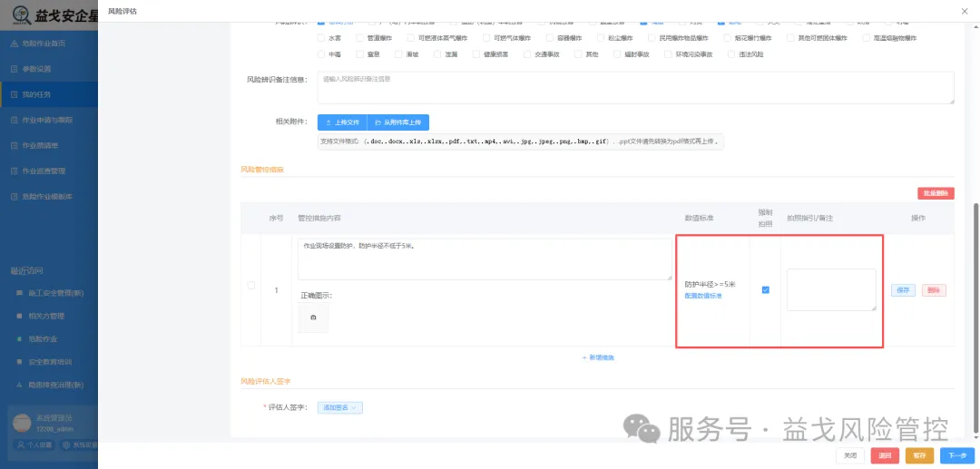Screen dimensions: 980x469
Task: Enable the 烟花爆竹爆炸 checkbox
Action: [x=728, y=38]
